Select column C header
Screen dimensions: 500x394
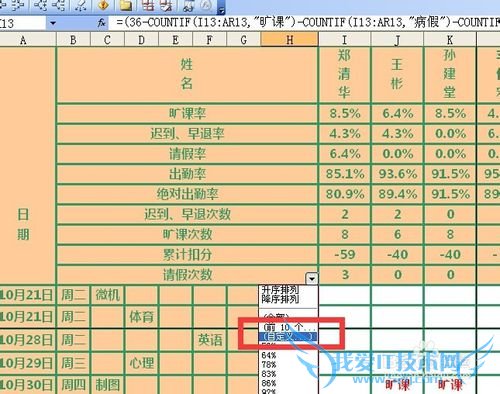click(x=107, y=40)
